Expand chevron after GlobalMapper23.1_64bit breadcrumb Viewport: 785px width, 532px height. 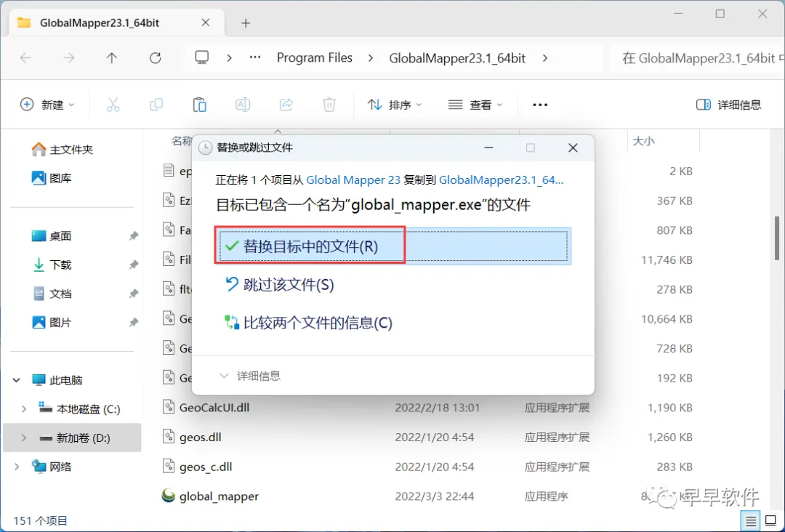(x=544, y=58)
